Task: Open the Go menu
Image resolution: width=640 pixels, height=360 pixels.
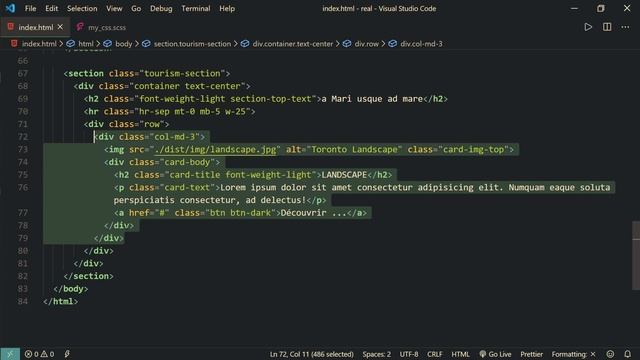Action: (136, 9)
